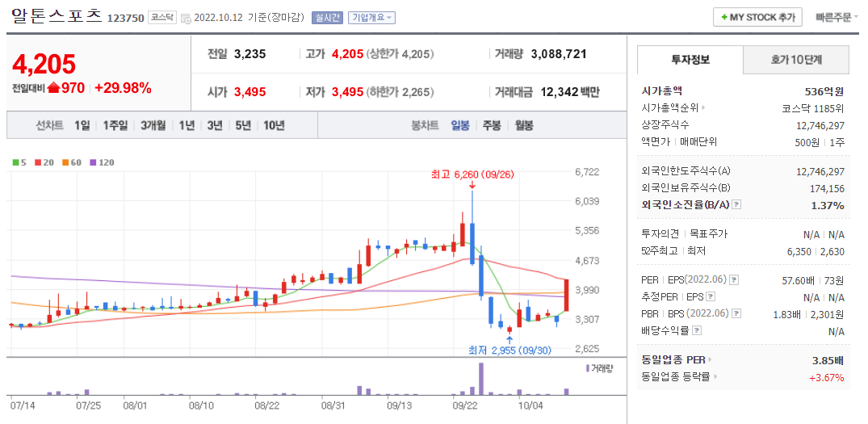Click the 전일 price 3,235

click(249, 54)
